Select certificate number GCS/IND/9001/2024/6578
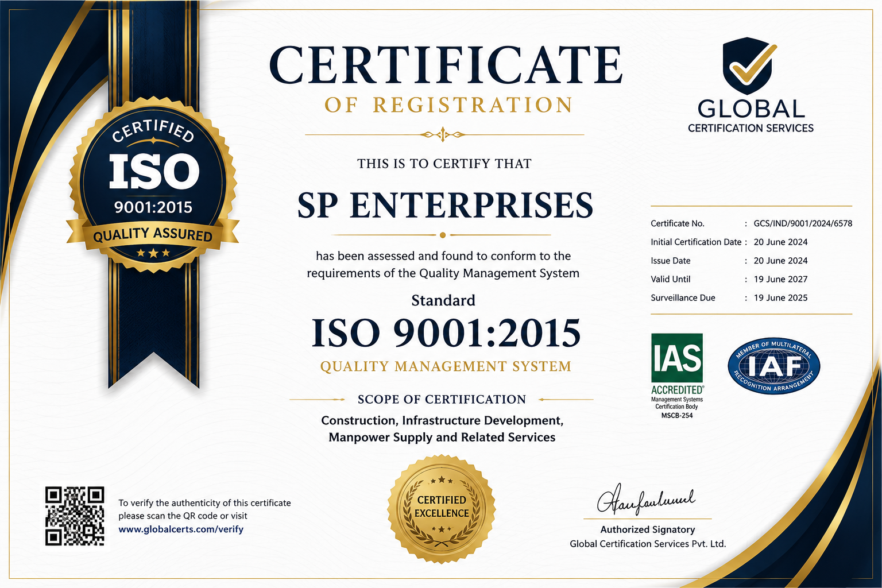The image size is (882, 588). pos(803,223)
